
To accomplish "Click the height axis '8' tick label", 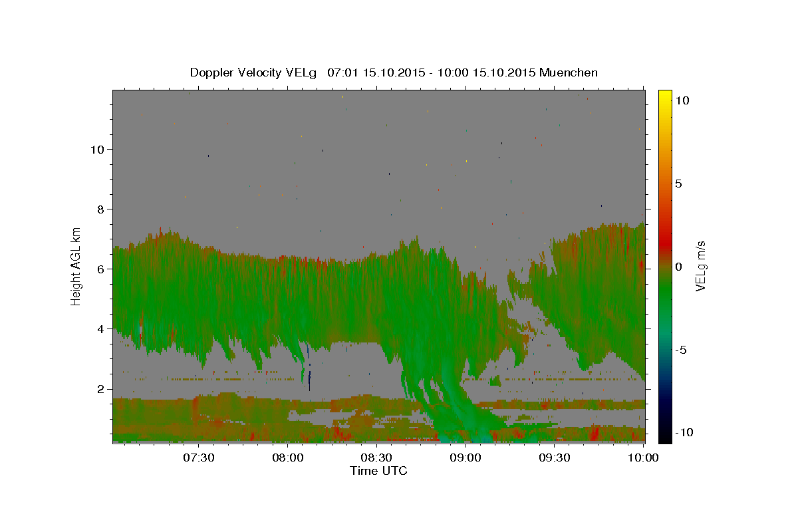I will (x=102, y=209).
